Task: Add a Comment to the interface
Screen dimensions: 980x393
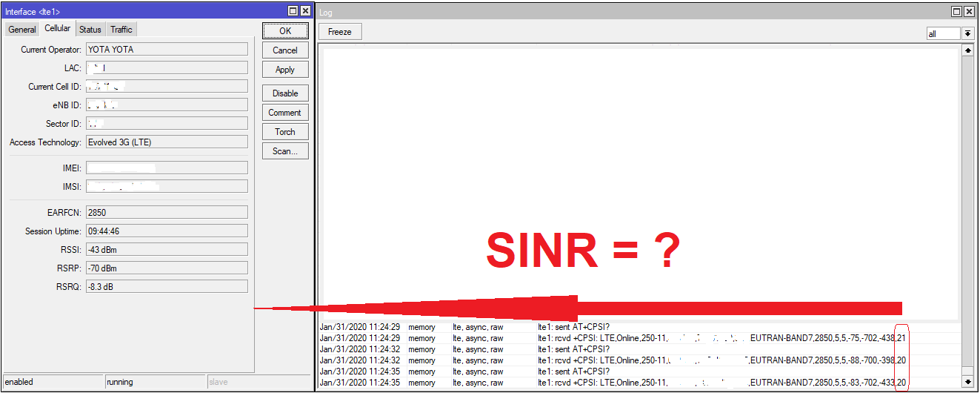Action: pyautogui.click(x=285, y=113)
